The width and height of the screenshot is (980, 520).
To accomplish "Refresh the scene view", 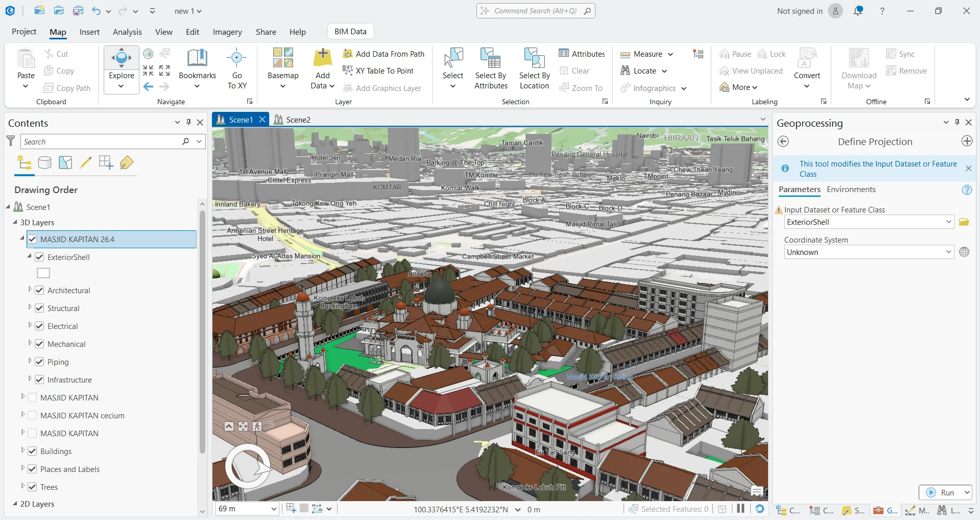I will tap(760, 509).
